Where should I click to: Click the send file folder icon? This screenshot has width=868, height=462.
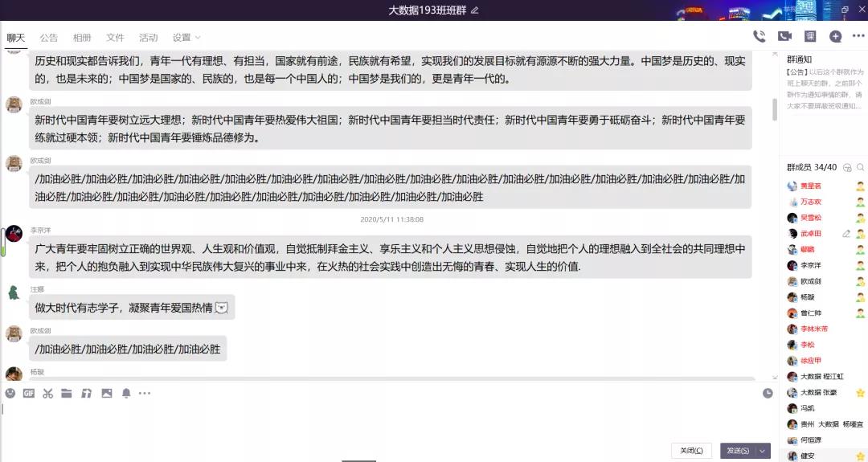pos(67,394)
